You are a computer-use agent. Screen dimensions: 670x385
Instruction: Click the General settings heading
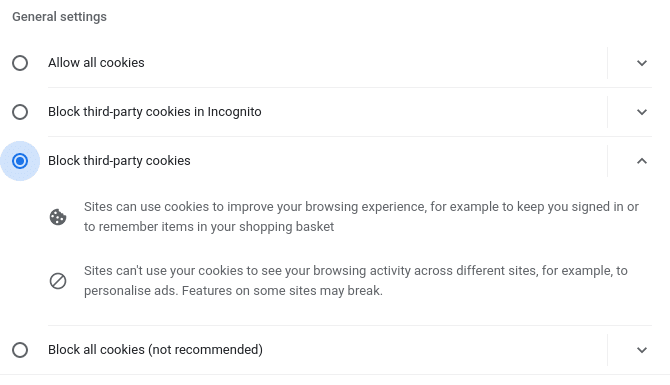pos(59,17)
